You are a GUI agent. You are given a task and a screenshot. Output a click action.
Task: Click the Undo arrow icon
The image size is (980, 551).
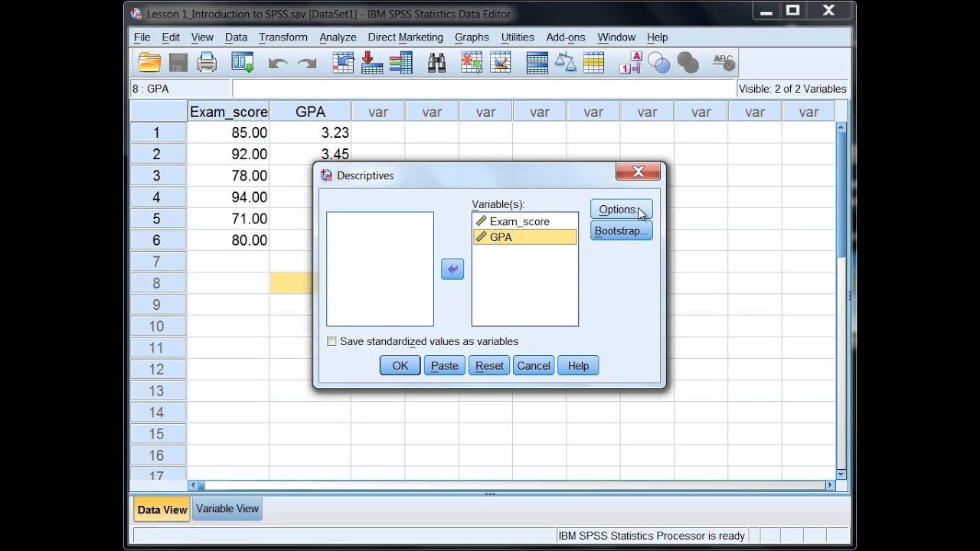(277, 64)
